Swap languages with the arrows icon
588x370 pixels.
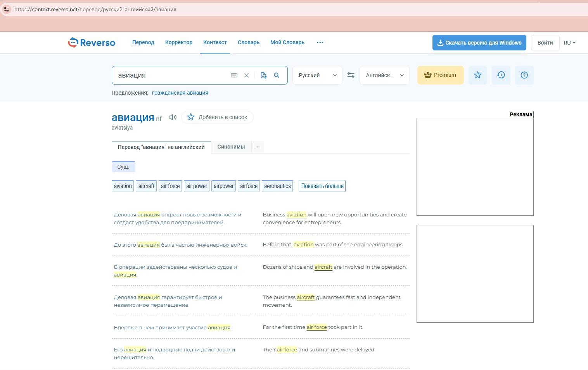tap(351, 75)
